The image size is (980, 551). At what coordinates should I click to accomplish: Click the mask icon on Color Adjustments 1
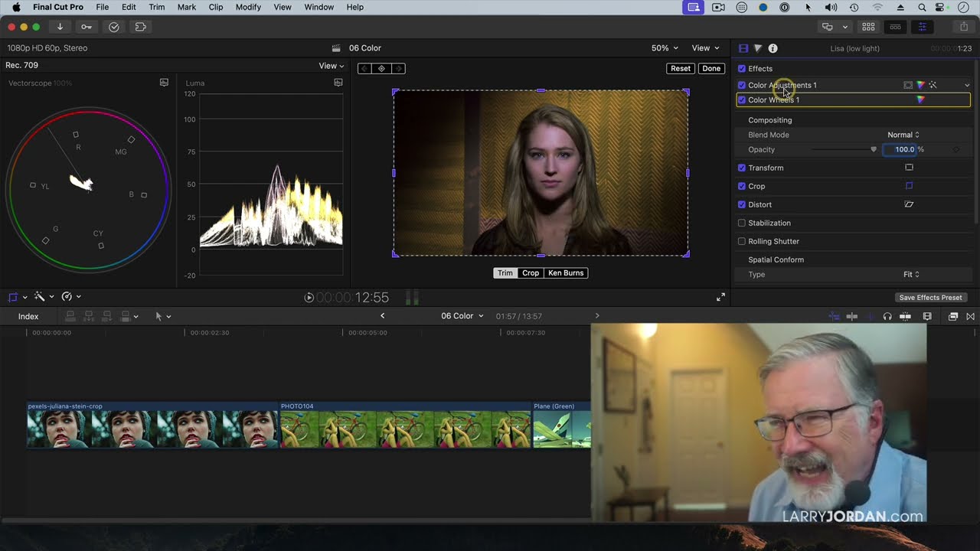(x=908, y=85)
